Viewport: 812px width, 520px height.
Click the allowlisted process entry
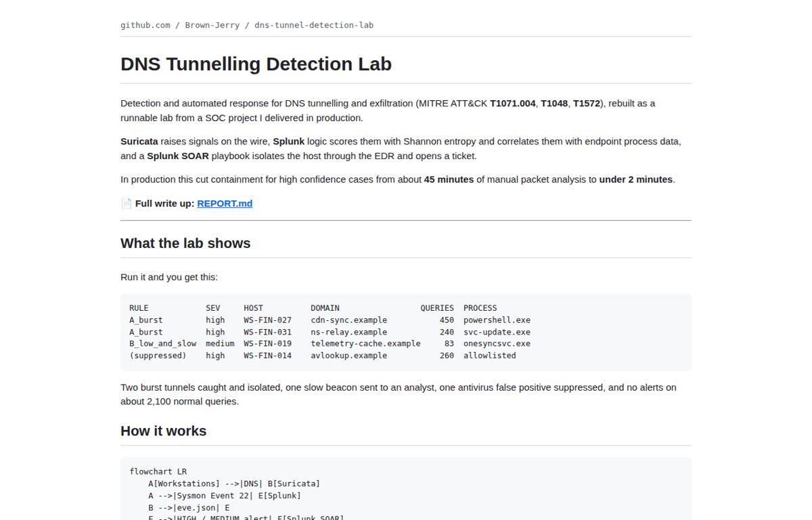[490, 355]
